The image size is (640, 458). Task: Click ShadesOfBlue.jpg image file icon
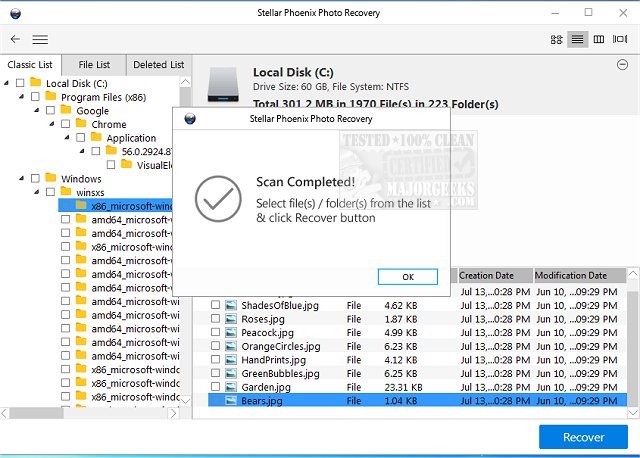[x=231, y=305]
